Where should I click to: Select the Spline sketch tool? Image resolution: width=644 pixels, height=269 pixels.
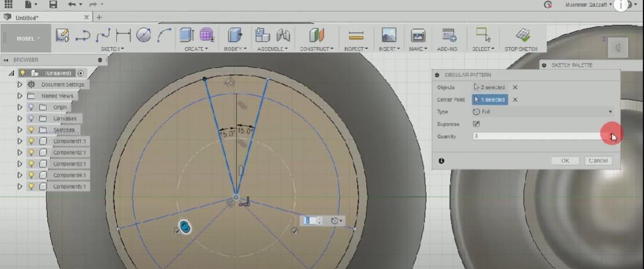pyautogui.click(x=102, y=36)
